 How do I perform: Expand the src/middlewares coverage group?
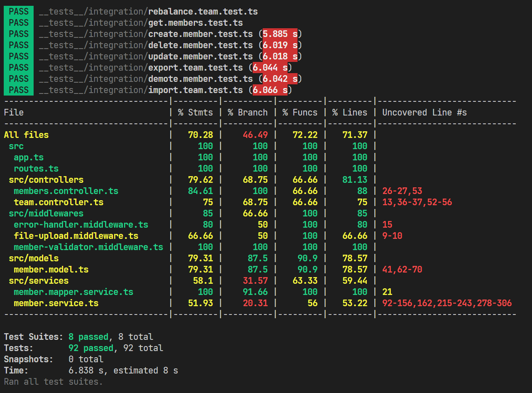[46, 213]
